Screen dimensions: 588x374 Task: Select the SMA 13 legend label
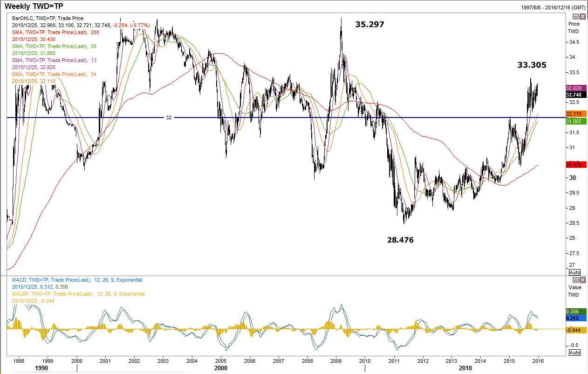(54, 60)
